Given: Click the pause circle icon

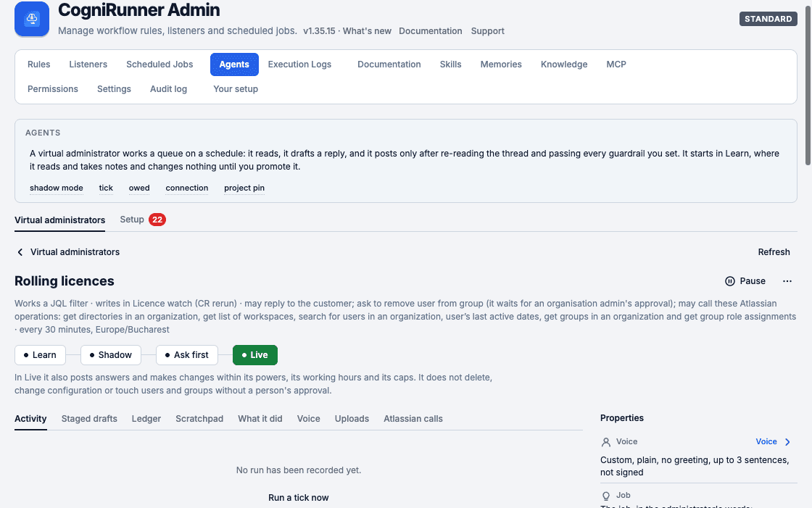Looking at the screenshot, I should [729, 281].
